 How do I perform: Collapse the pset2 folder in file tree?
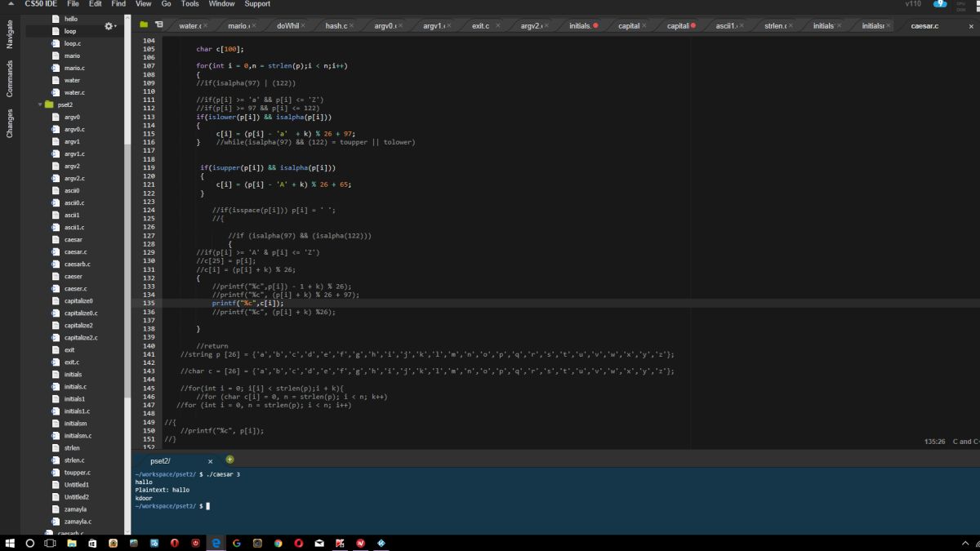pyautogui.click(x=40, y=104)
